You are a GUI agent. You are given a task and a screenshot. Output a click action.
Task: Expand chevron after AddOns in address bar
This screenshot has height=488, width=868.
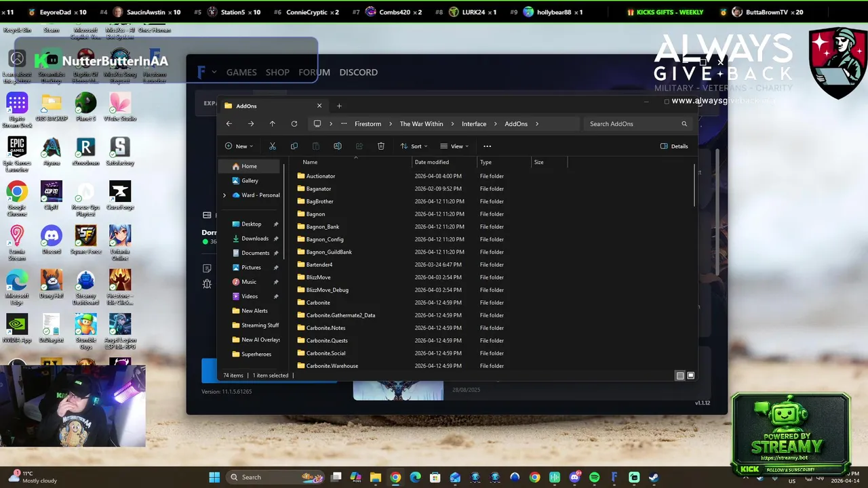[537, 124]
